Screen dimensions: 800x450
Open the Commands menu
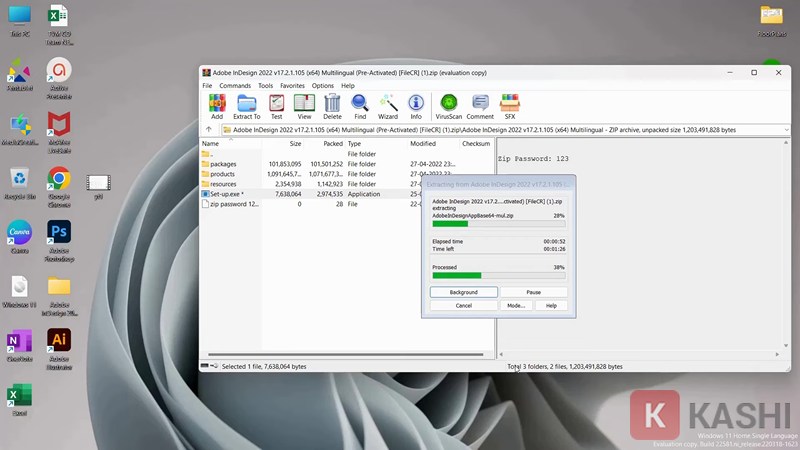[235, 86]
